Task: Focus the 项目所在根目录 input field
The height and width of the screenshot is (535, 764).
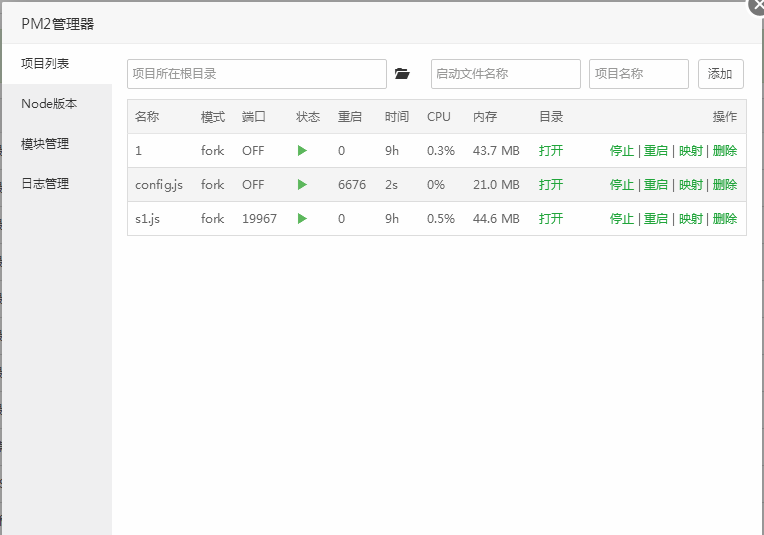Action: point(257,74)
